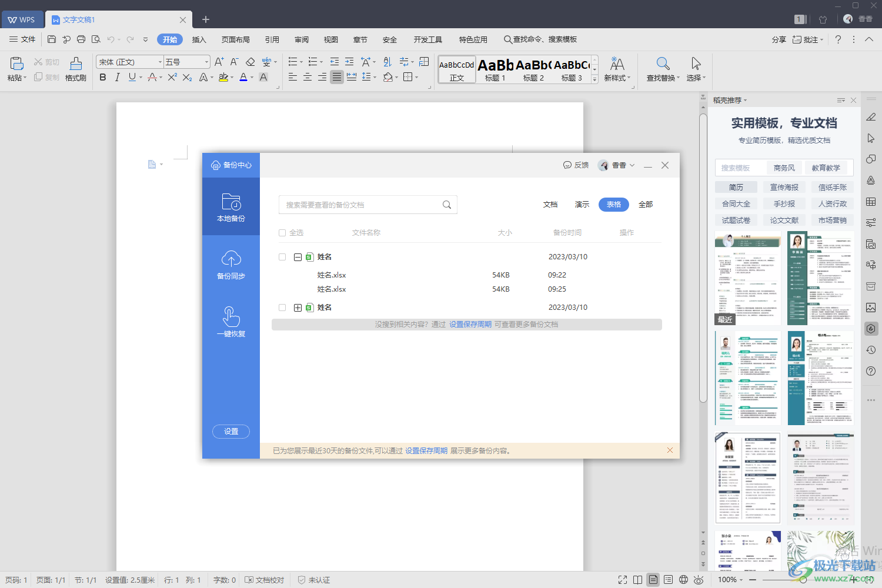Increase font size with A+ icon
This screenshot has width=882, height=588.
(x=219, y=62)
